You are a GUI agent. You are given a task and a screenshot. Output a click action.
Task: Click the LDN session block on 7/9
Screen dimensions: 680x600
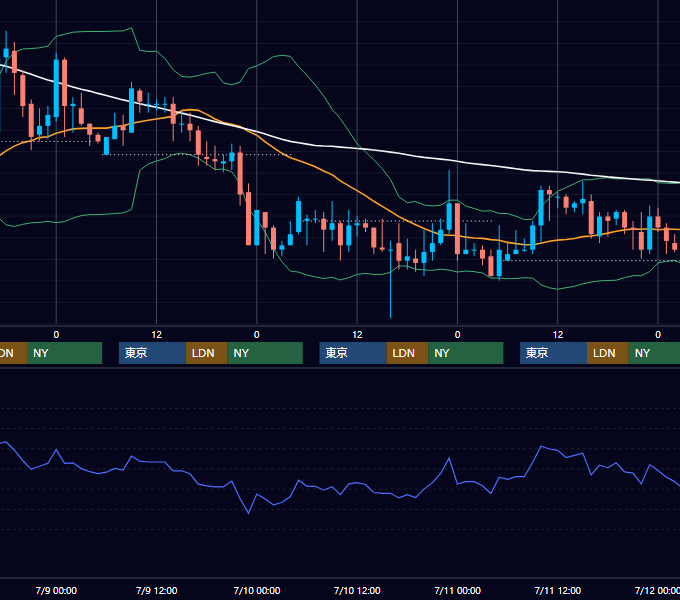pos(206,353)
